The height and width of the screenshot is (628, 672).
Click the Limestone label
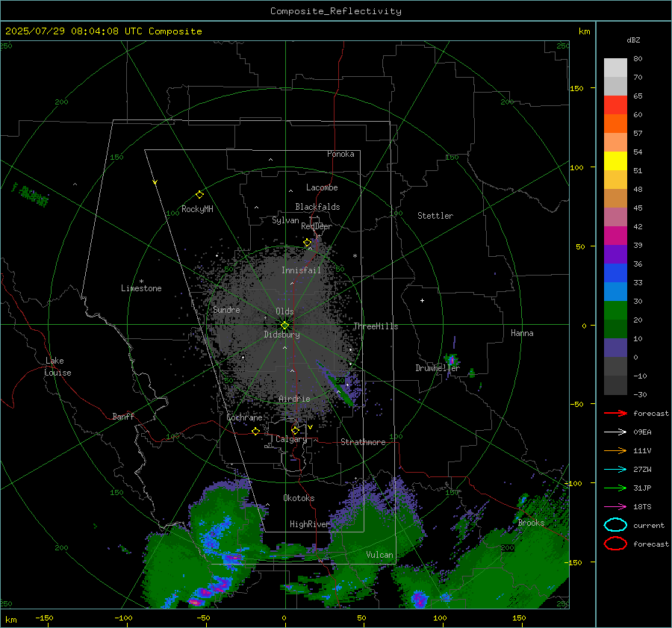coord(141,288)
